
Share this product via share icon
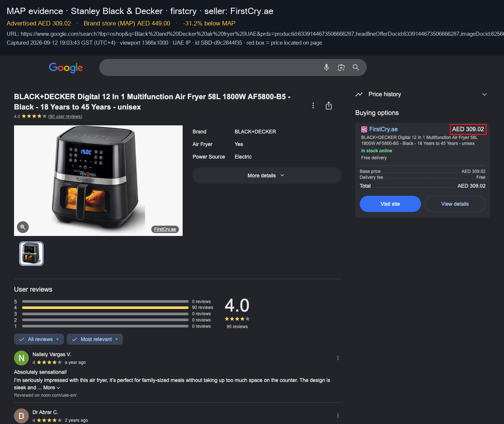click(x=329, y=106)
